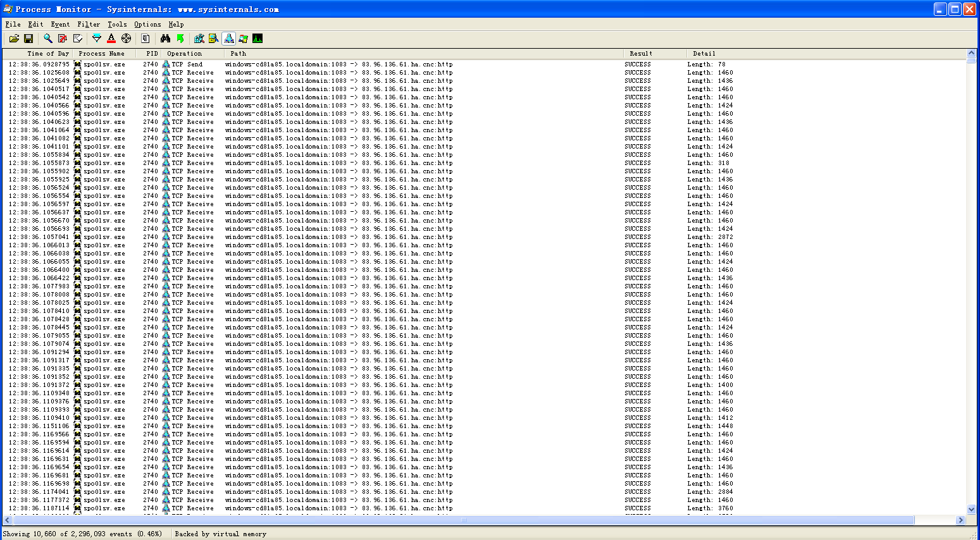The width and height of the screenshot is (980, 540).
Task: Toggle Show Network Activity icon
Action: 228,39
